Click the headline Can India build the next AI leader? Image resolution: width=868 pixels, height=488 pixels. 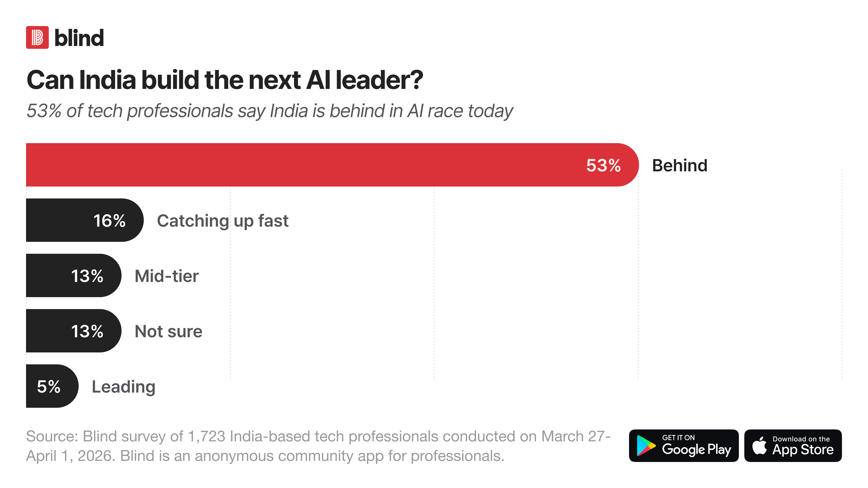[x=225, y=80]
